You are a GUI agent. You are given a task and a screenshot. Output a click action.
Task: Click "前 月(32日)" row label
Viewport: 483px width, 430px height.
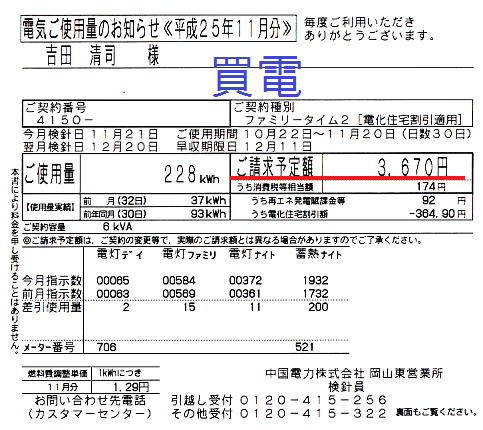pos(115,201)
